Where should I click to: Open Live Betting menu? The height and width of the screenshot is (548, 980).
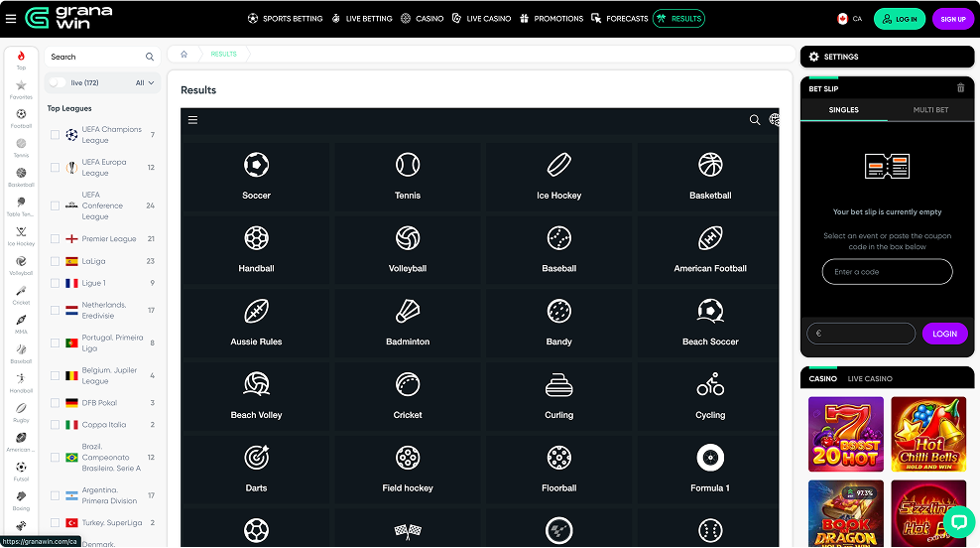[362, 19]
